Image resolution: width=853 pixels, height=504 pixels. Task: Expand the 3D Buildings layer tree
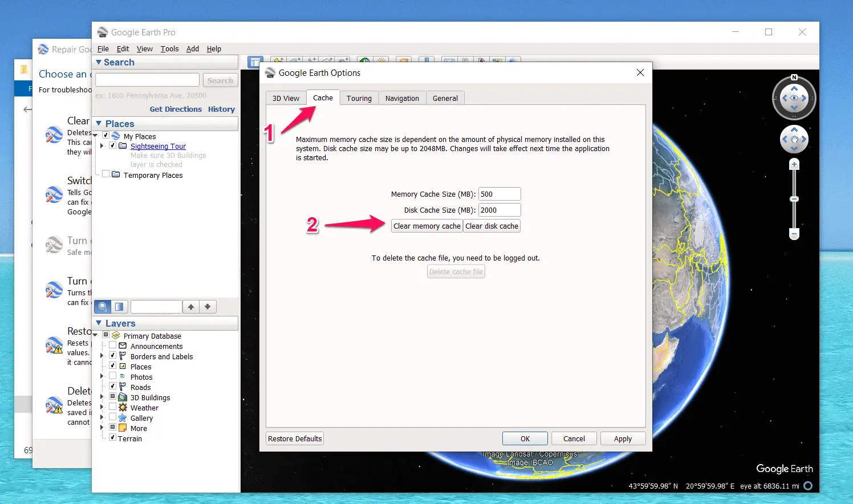coord(102,397)
